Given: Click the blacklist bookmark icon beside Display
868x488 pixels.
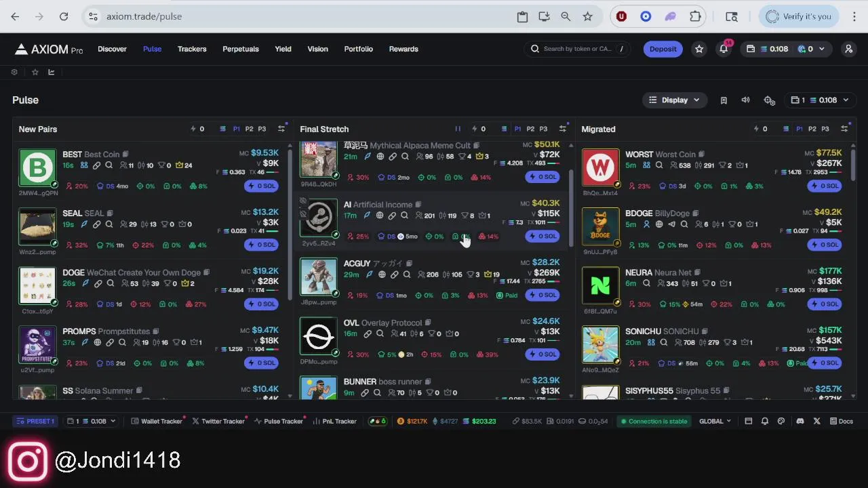Looking at the screenshot, I should [x=724, y=100].
